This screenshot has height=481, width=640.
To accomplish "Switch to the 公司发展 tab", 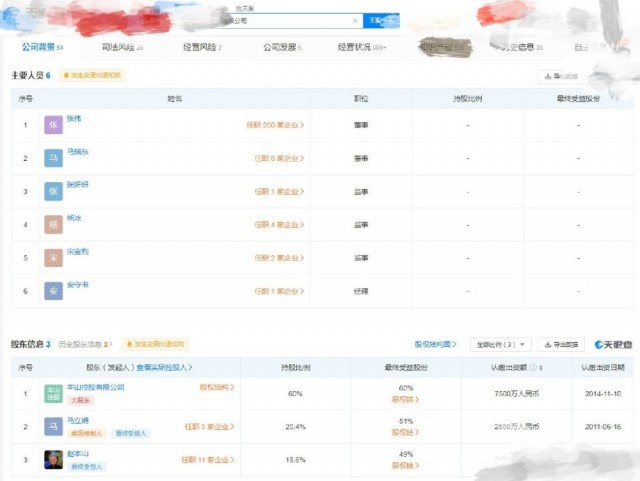I will [282, 47].
